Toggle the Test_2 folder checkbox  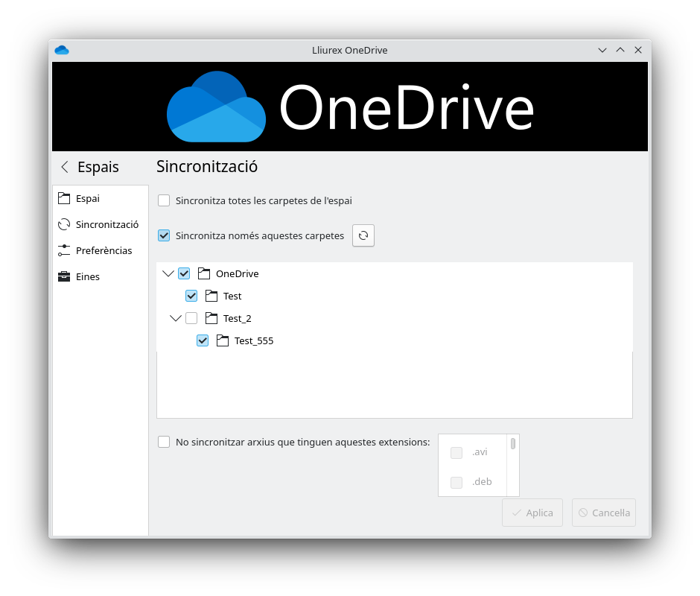191,318
